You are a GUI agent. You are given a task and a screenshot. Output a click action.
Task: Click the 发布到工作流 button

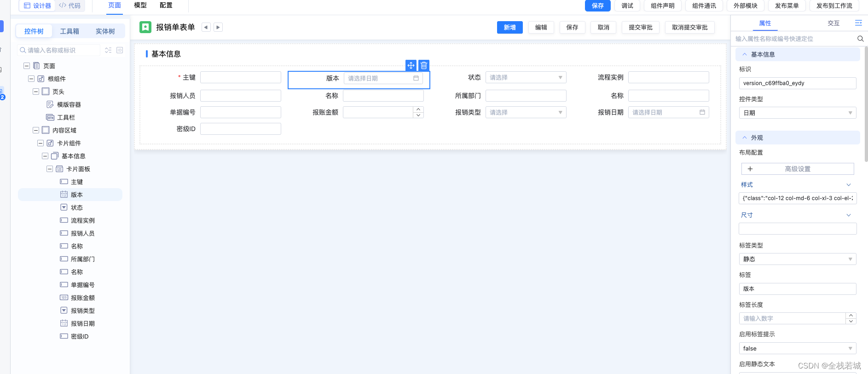[834, 6]
